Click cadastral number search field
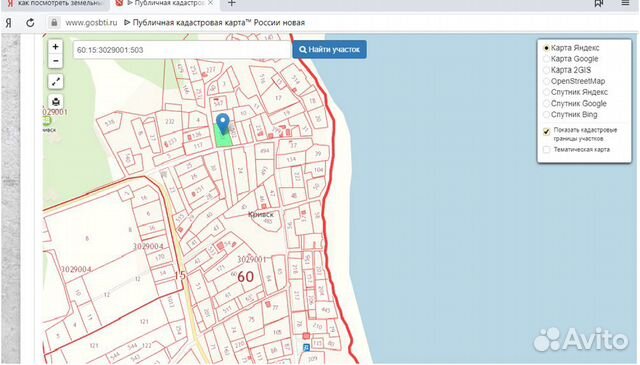The height and width of the screenshot is (365, 640). (182, 50)
